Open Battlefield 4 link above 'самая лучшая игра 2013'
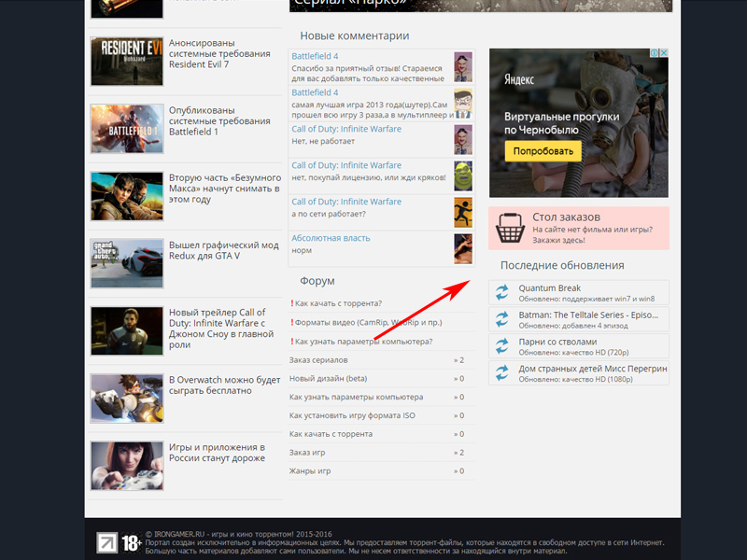 [x=315, y=92]
